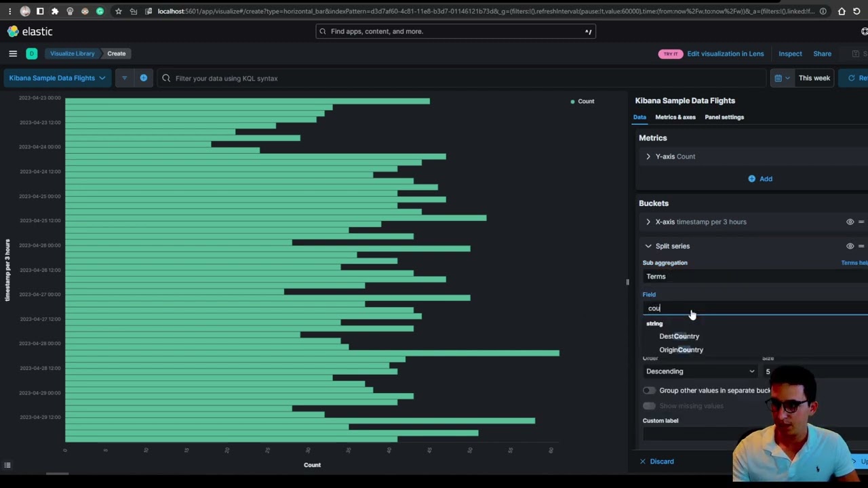The image size is (868, 488).
Task: Click the share page icon in address bar
Action: click(x=134, y=11)
